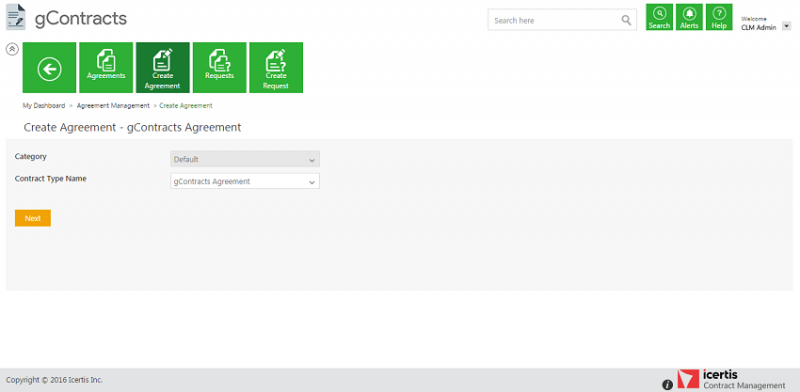Open the Contract Type Name dropdown

click(245, 181)
